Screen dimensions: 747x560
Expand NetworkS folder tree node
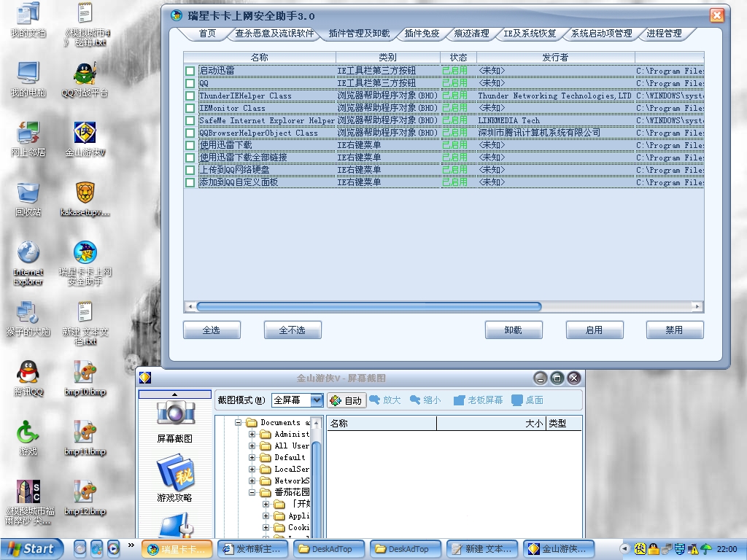coord(252,481)
